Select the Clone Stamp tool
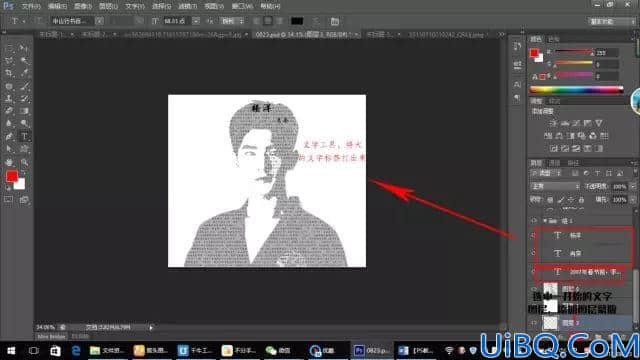 (9, 98)
